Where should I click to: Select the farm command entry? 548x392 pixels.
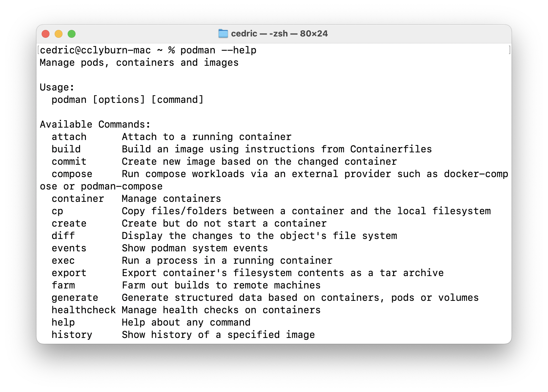pos(63,285)
